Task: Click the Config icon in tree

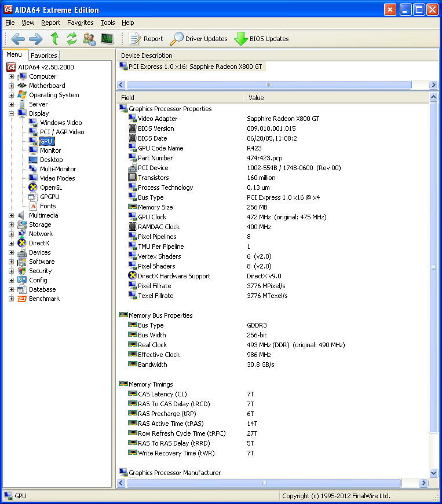Action: 22,280
